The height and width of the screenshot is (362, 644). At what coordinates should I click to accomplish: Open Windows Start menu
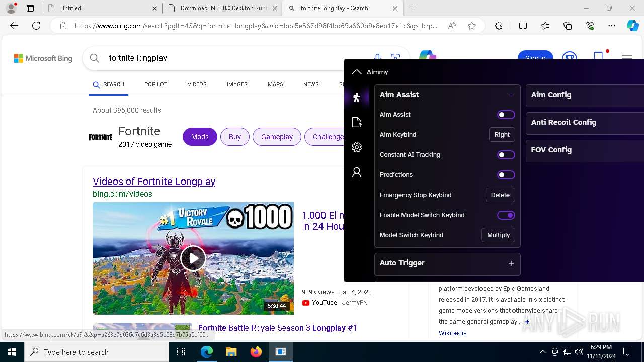(12, 352)
